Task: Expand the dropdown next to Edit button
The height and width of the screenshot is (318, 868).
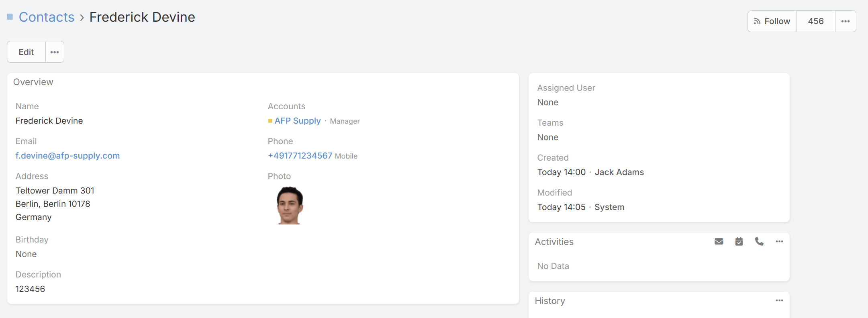Action: point(55,52)
